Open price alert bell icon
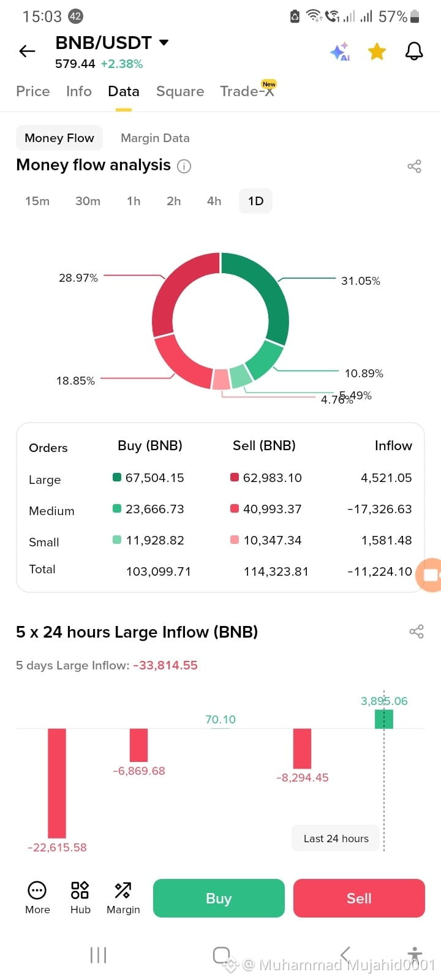This screenshot has width=441, height=980. click(x=415, y=51)
